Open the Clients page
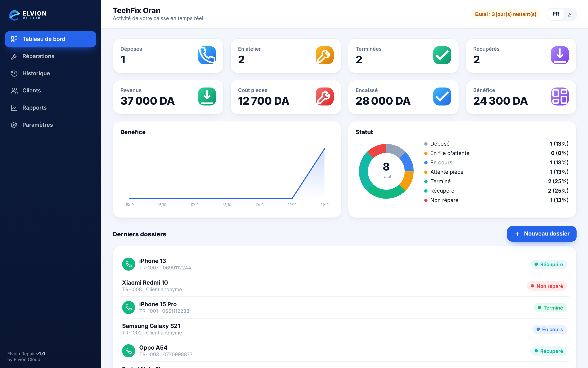The image size is (588, 368). [x=51, y=91]
